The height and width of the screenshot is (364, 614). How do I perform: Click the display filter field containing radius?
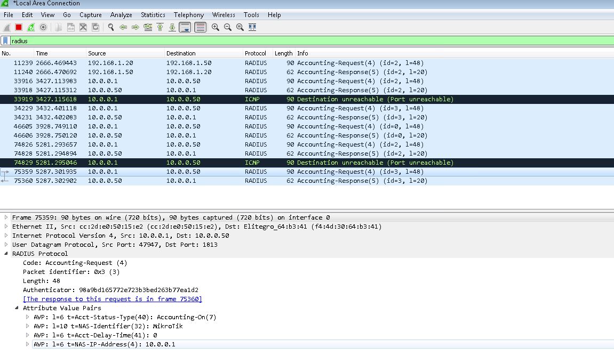312,41
